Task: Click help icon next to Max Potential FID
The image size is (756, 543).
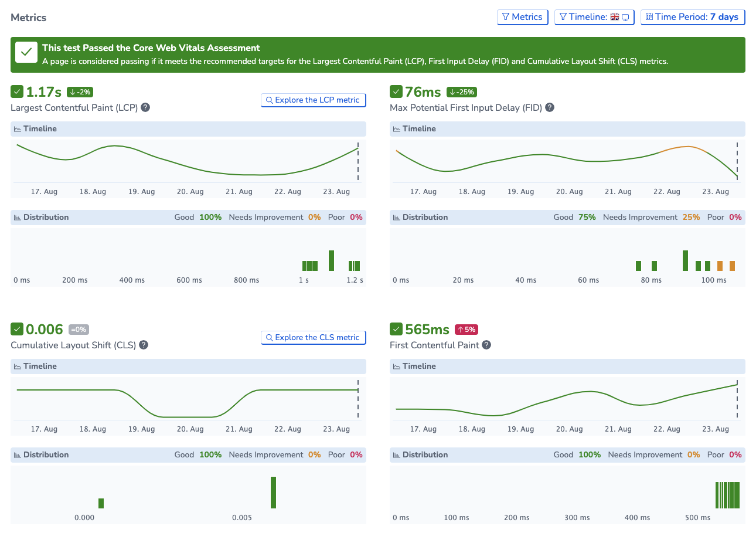Action: (550, 107)
